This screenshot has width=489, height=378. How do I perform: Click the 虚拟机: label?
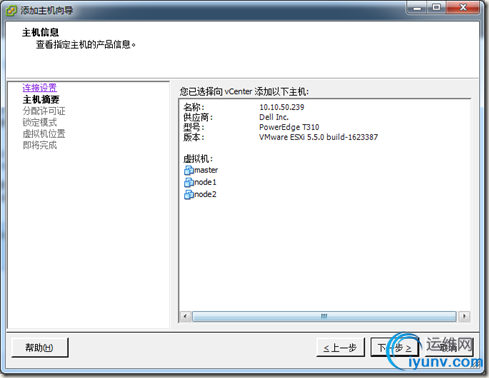tap(198, 159)
